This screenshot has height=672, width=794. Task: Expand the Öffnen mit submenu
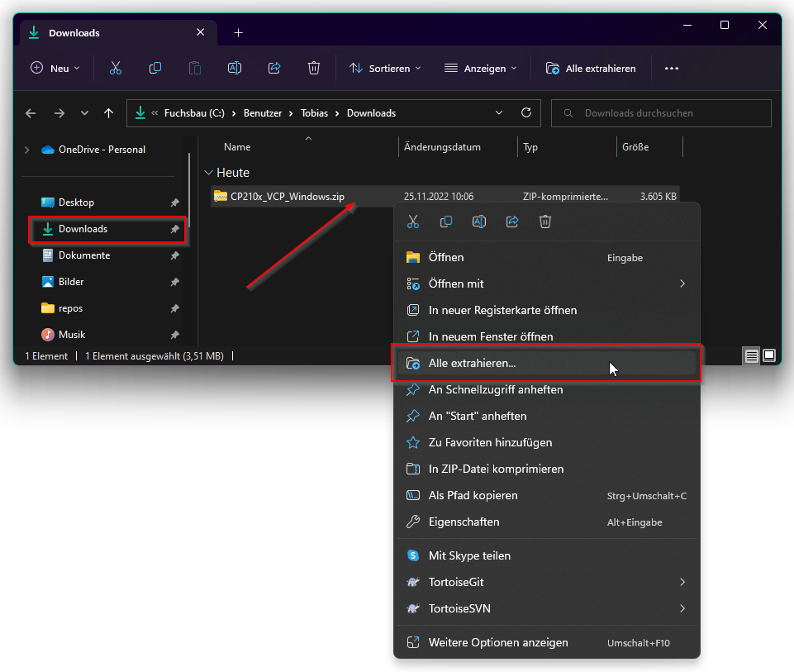682,284
